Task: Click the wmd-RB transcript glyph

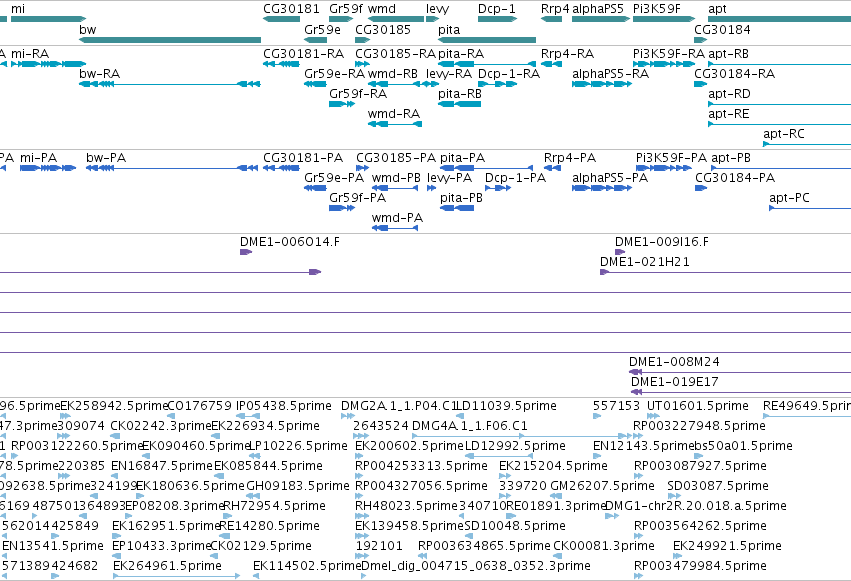Action: [395, 84]
